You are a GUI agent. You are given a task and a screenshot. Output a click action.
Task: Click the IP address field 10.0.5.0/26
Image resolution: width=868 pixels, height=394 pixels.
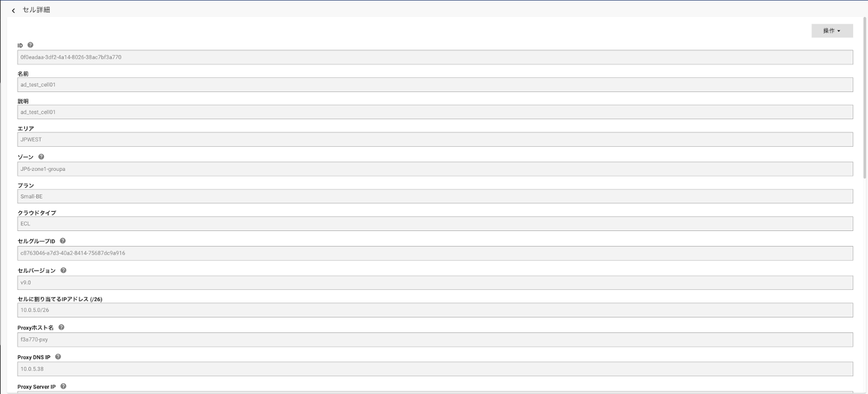tap(435, 310)
